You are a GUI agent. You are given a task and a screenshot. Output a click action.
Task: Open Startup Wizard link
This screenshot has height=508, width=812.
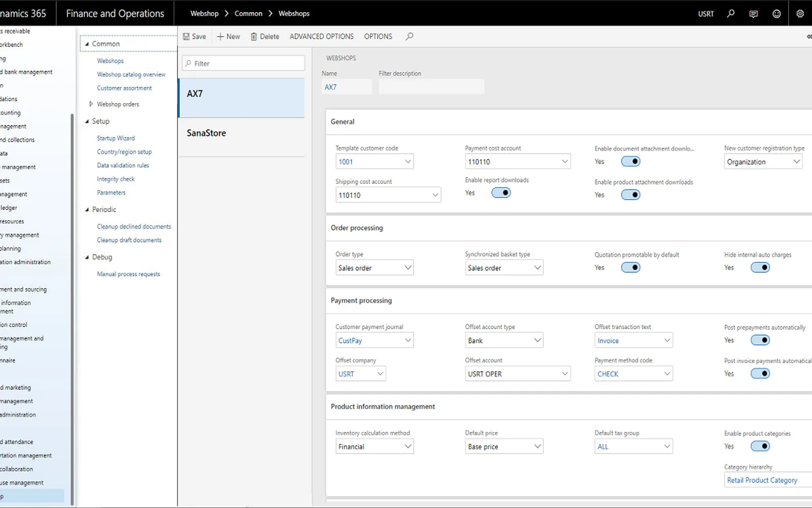(116, 138)
